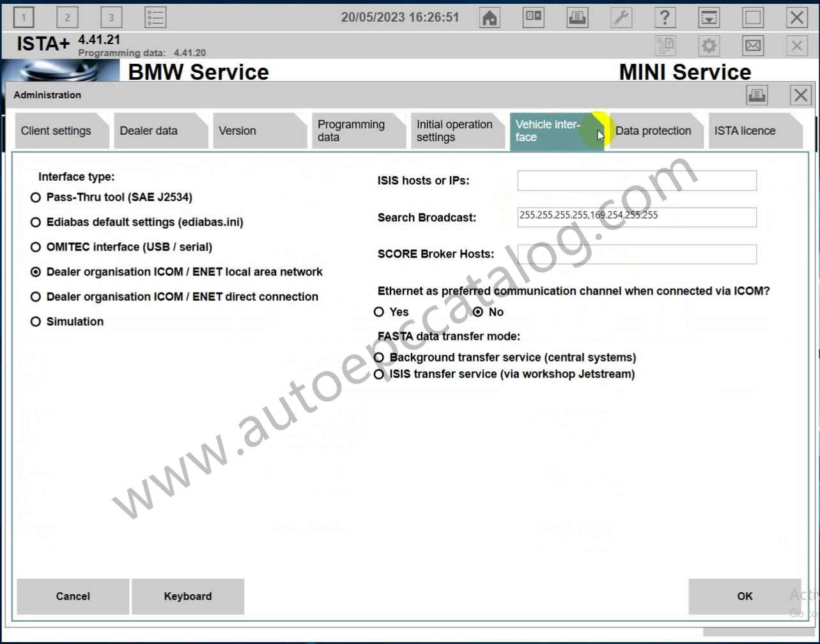Click the 'Programming data: 4.41.20' text
The image size is (820, 644).
(142, 53)
